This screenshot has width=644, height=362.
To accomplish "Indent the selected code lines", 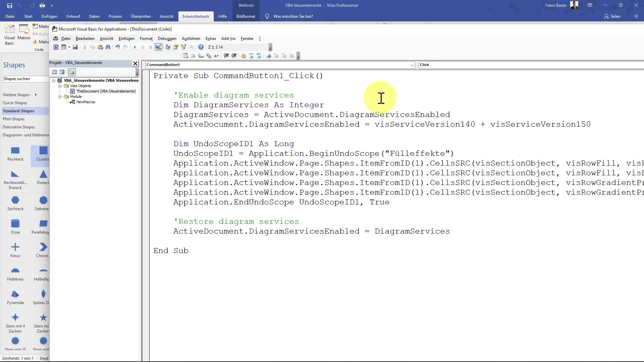I will (226, 56).
